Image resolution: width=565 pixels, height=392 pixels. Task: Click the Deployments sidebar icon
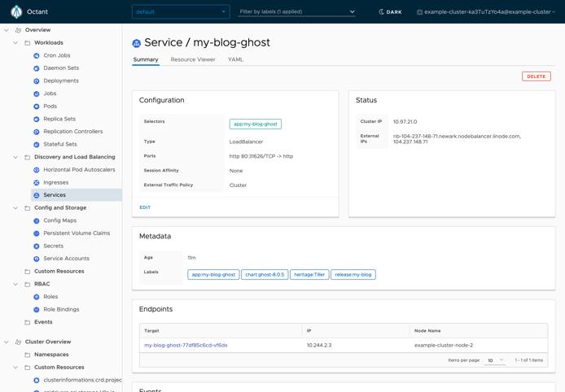[37, 81]
